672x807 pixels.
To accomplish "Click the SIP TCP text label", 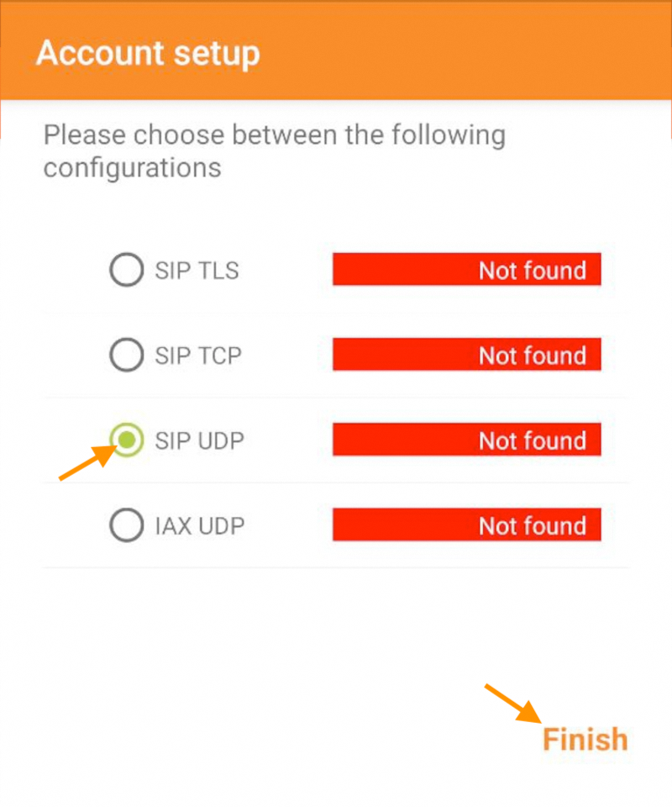I will tap(198, 356).
